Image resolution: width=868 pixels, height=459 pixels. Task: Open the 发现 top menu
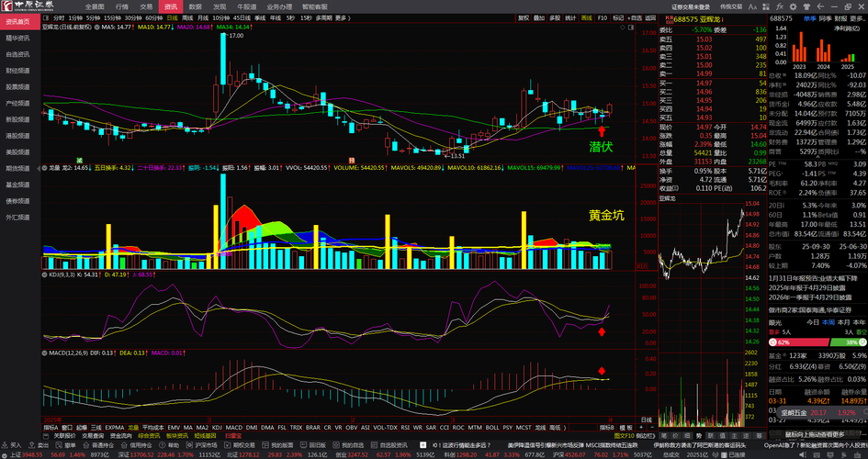point(220,6)
